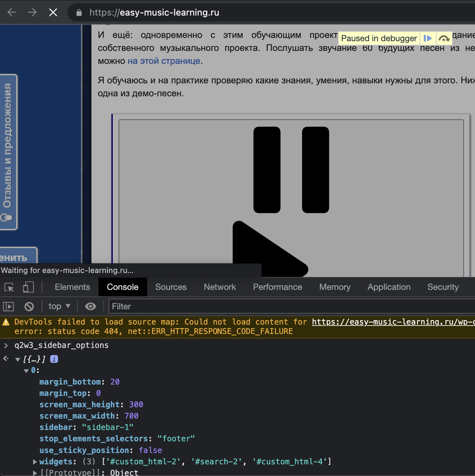This screenshot has width=475, height=476.
Task: Switch to the Security tab
Action: point(443,287)
